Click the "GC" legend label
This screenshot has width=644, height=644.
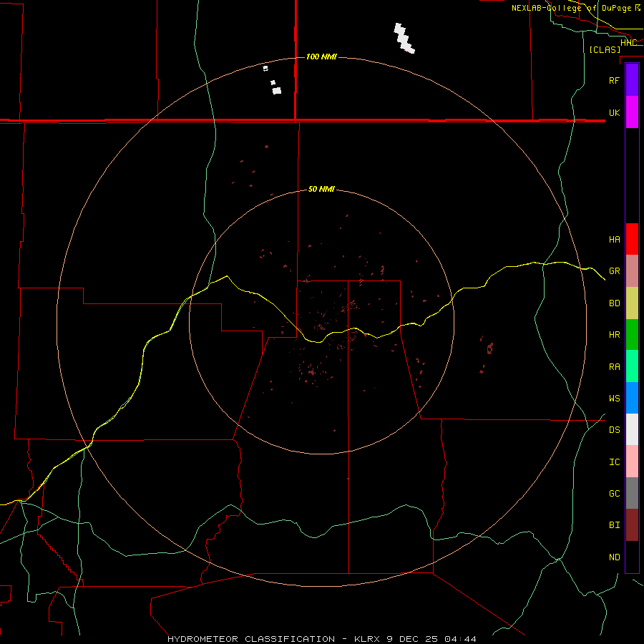coord(615,493)
